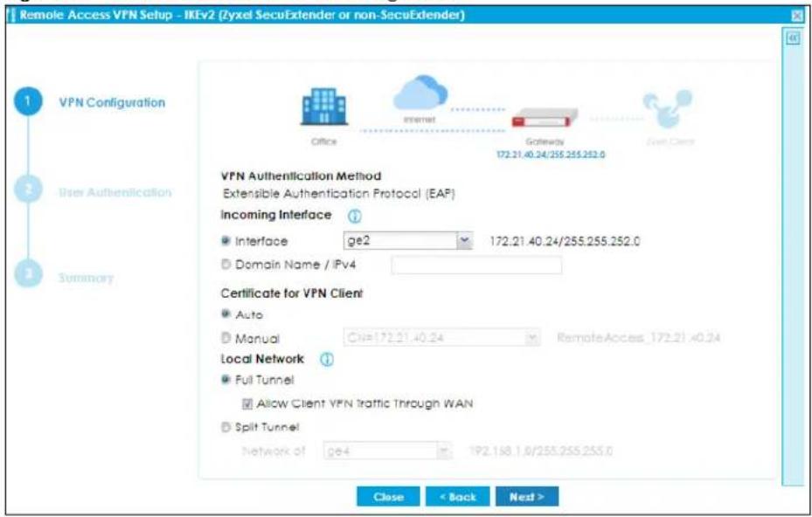Click the faded VPN client icon

coord(667,108)
